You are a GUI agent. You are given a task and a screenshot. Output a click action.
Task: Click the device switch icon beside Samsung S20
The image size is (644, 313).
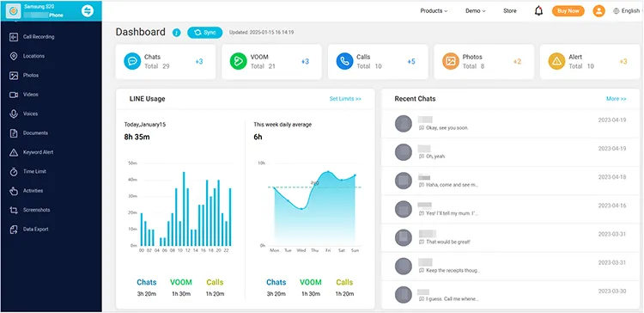[x=88, y=11]
